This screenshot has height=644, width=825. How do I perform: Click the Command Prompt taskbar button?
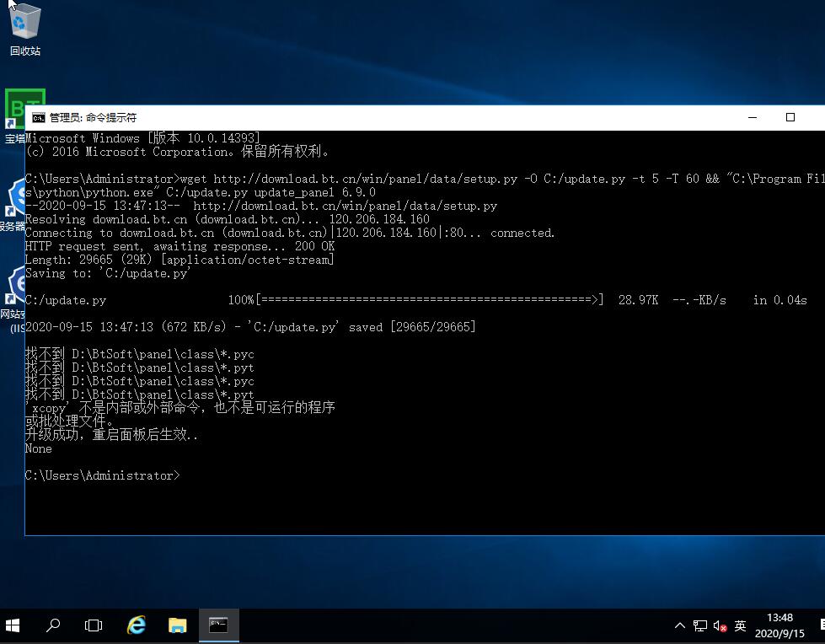pyautogui.click(x=219, y=625)
